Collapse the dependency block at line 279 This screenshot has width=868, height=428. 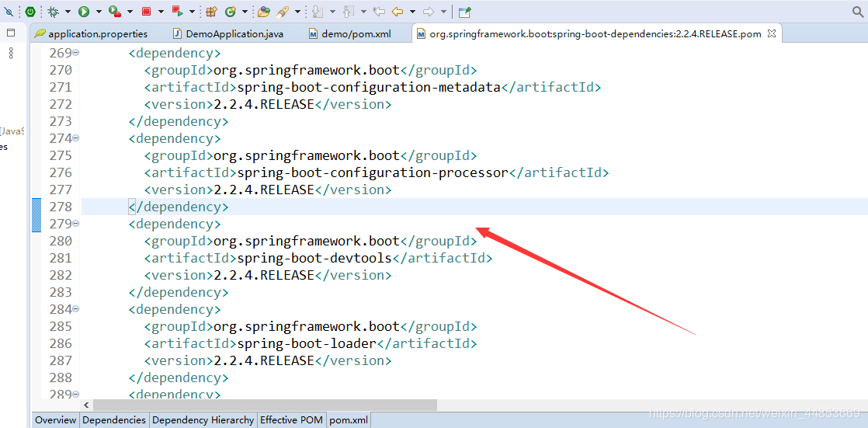(76, 223)
